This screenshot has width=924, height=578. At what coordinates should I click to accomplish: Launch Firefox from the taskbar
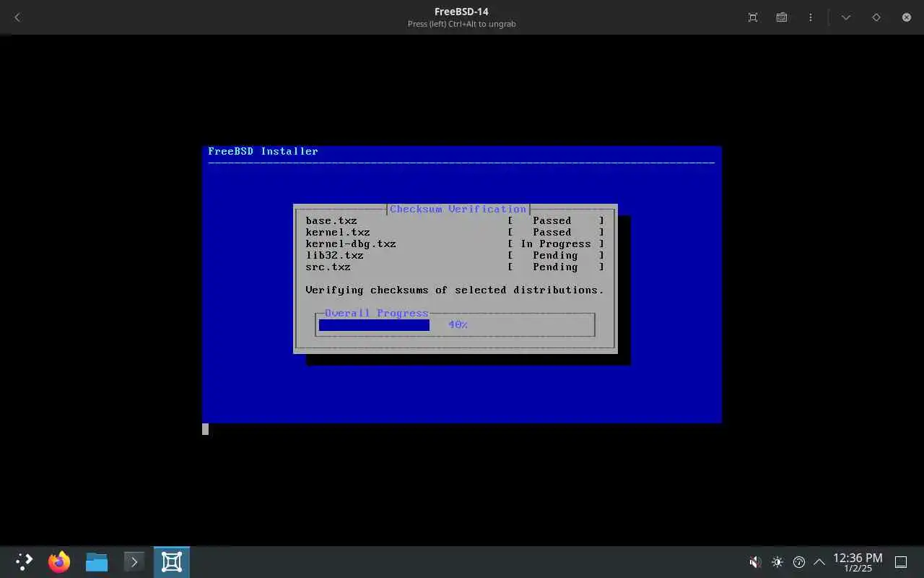tap(59, 562)
